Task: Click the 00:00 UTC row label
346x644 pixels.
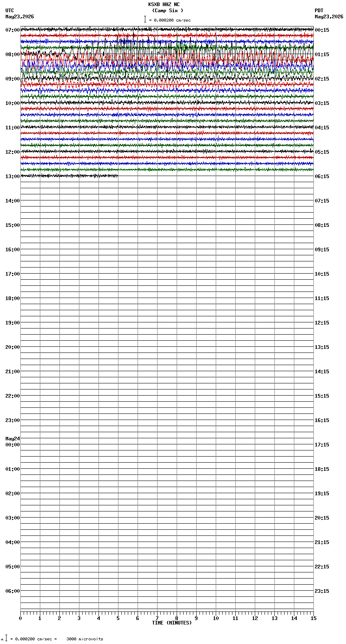Action: coord(13,445)
